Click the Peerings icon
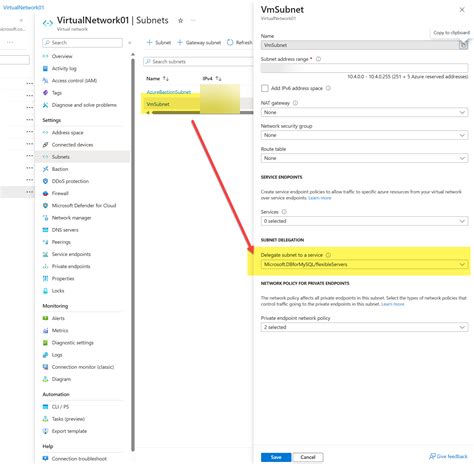The width and height of the screenshot is (474, 464). click(x=46, y=242)
